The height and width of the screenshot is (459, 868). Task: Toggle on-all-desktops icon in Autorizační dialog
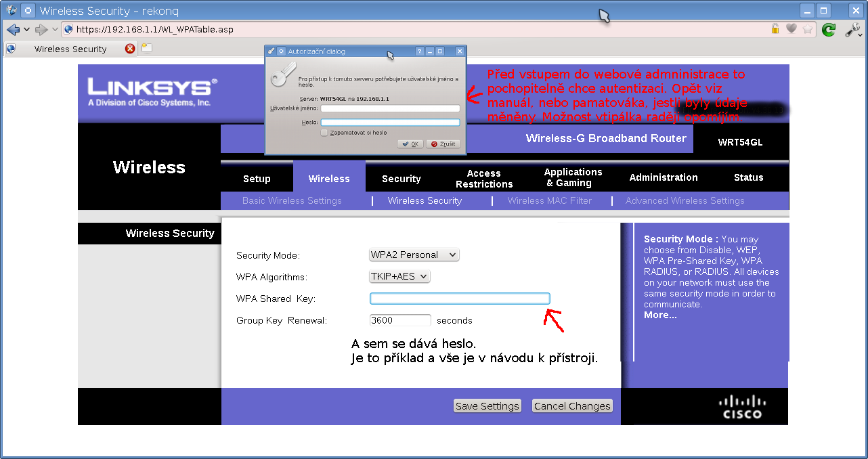[x=282, y=51]
